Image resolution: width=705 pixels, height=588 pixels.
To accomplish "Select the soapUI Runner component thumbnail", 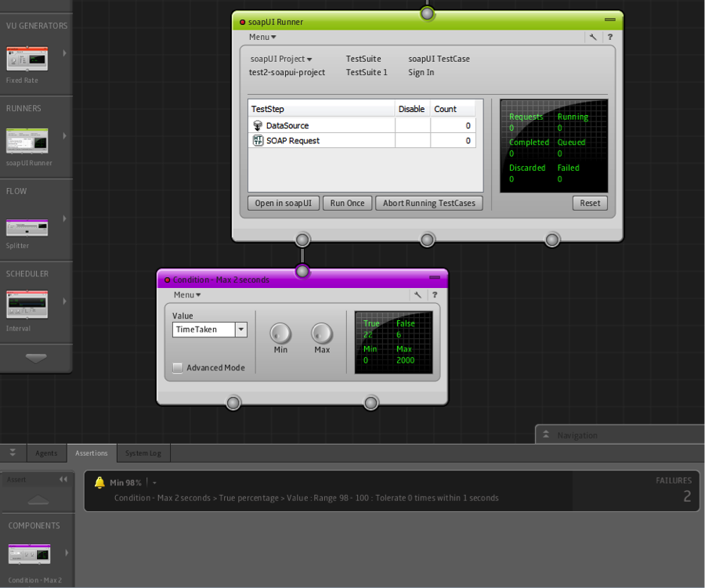I will pos(27,141).
